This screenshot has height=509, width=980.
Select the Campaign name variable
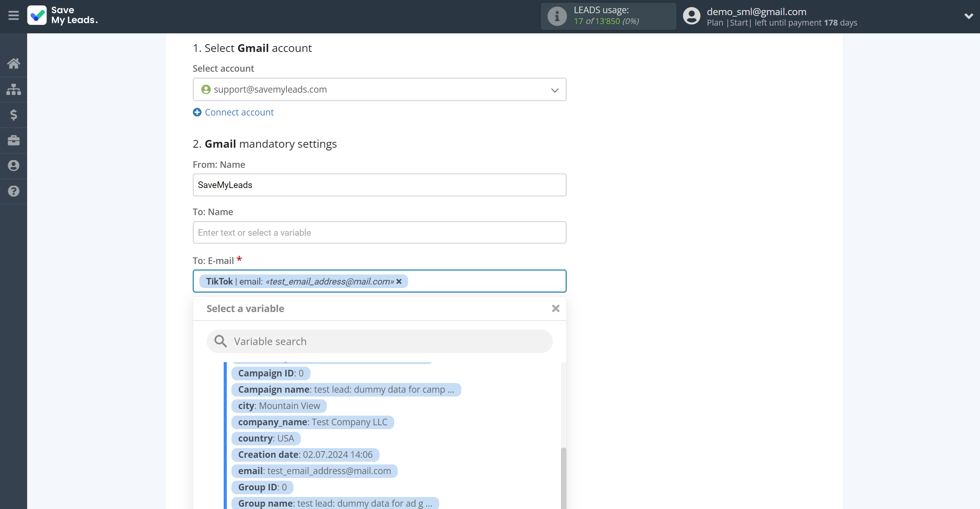[x=346, y=390]
